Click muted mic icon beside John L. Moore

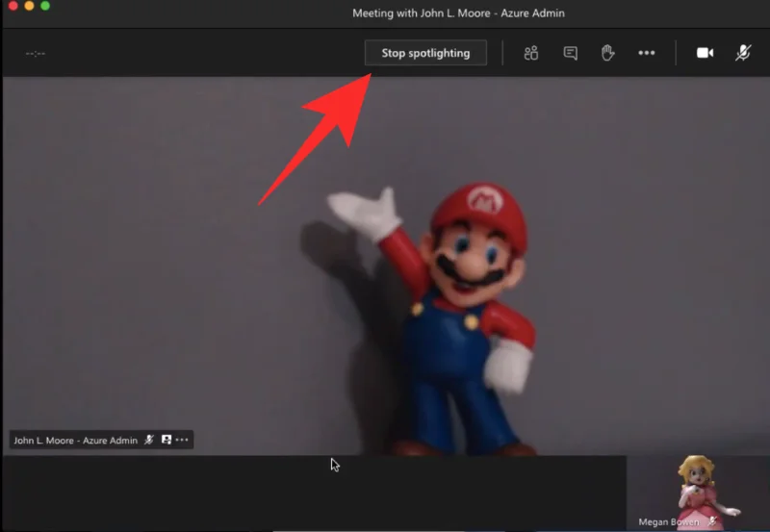click(x=149, y=440)
